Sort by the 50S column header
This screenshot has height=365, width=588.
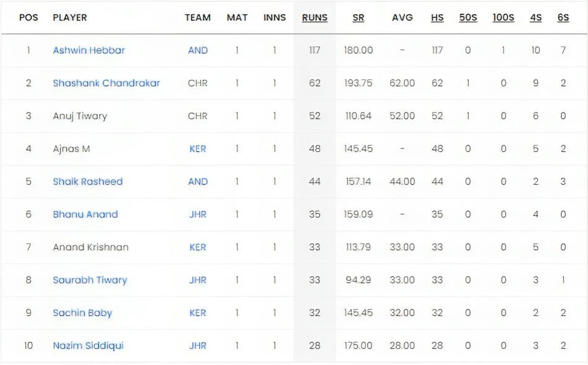(x=468, y=18)
